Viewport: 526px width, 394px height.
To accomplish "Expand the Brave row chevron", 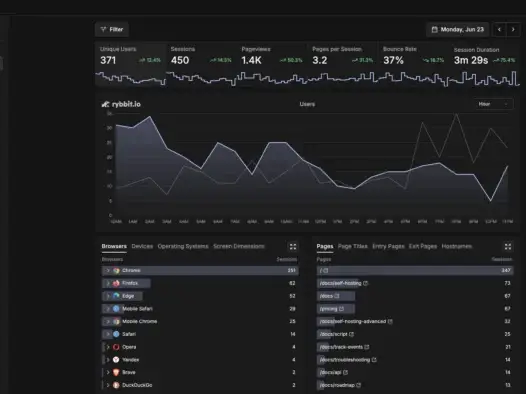I will (x=108, y=373).
